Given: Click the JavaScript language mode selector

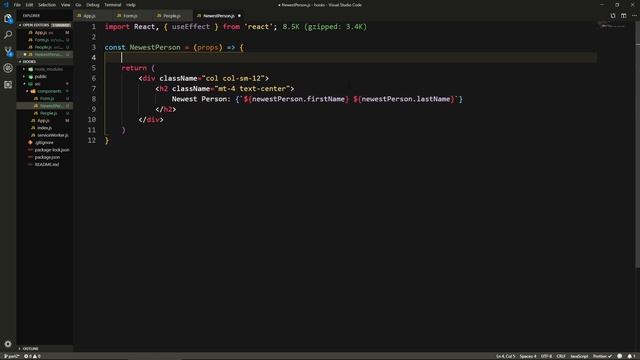Looking at the screenshot, I should 579,356.
